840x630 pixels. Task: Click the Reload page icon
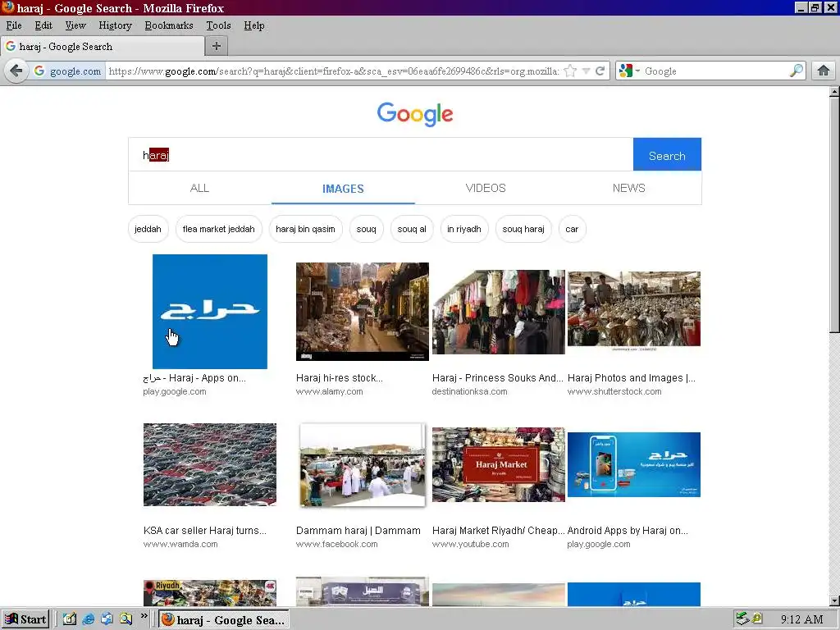[x=600, y=71]
